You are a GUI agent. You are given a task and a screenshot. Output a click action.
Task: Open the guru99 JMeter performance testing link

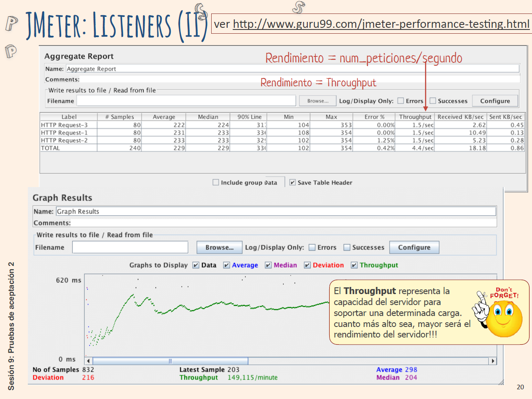point(381,24)
